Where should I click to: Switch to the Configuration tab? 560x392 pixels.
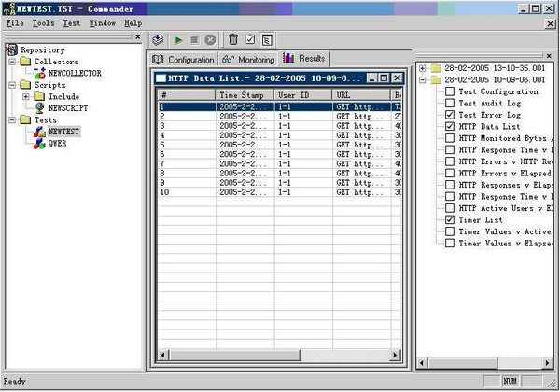[184, 60]
